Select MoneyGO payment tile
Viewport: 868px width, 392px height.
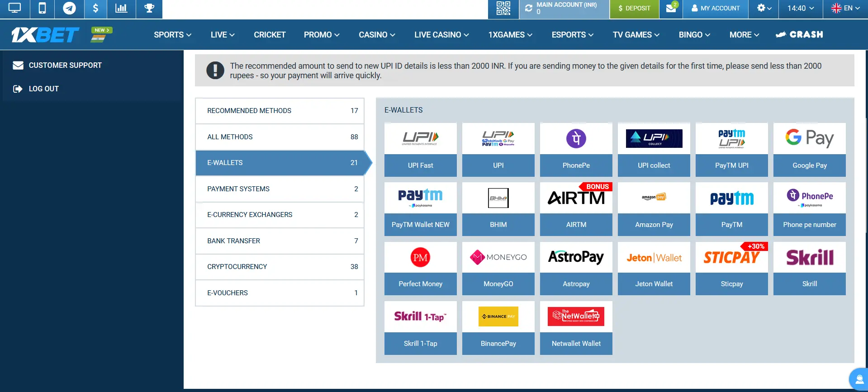pyautogui.click(x=498, y=269)
